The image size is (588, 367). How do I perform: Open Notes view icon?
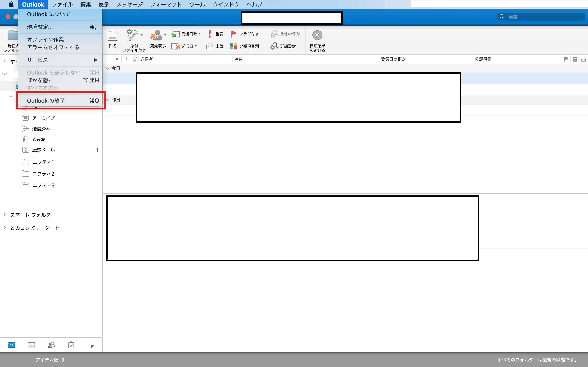[x=91, y=345]
